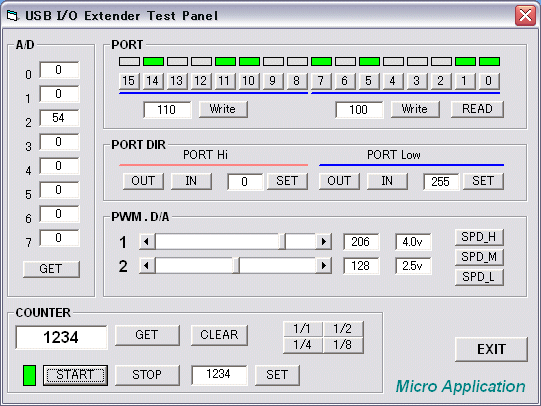This screenshot has height=406, width=541.
Task: Click the READ port button
Action: [477, 109]
